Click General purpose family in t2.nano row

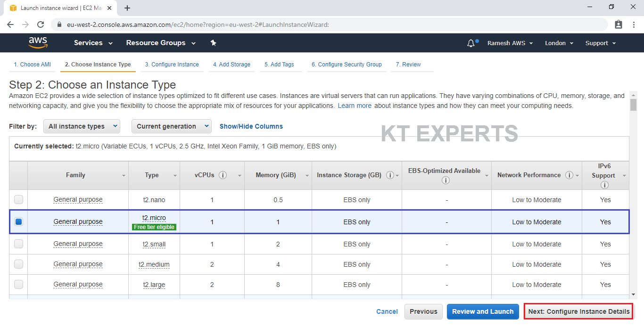(78, 200)
